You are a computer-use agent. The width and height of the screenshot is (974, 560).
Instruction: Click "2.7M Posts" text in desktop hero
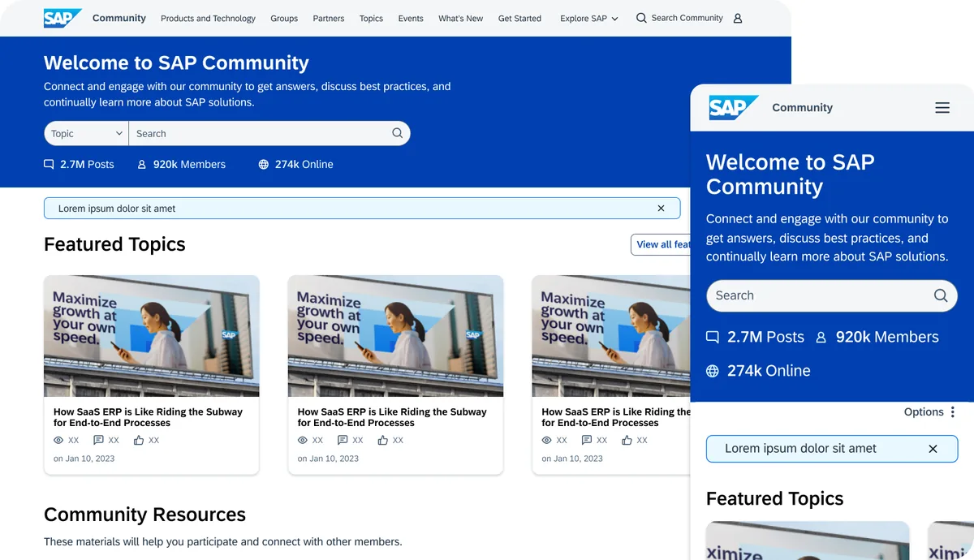(x=87, y=164)
